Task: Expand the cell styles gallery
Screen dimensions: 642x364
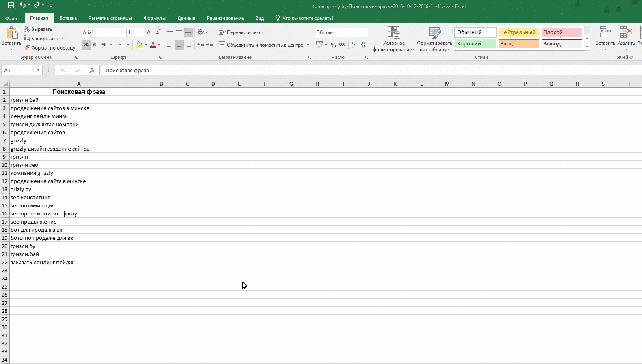Action: (587, 47)
